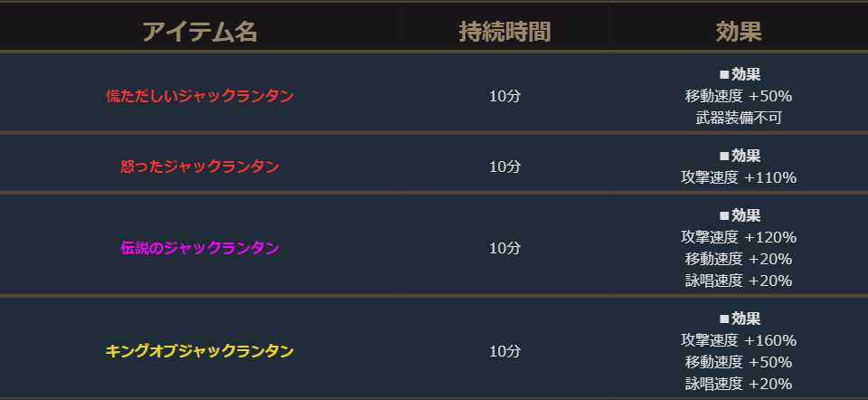868x400 pixels.
Task: Select the red 慌ただしいジャックランタン item name
Action: coord(200,96)
